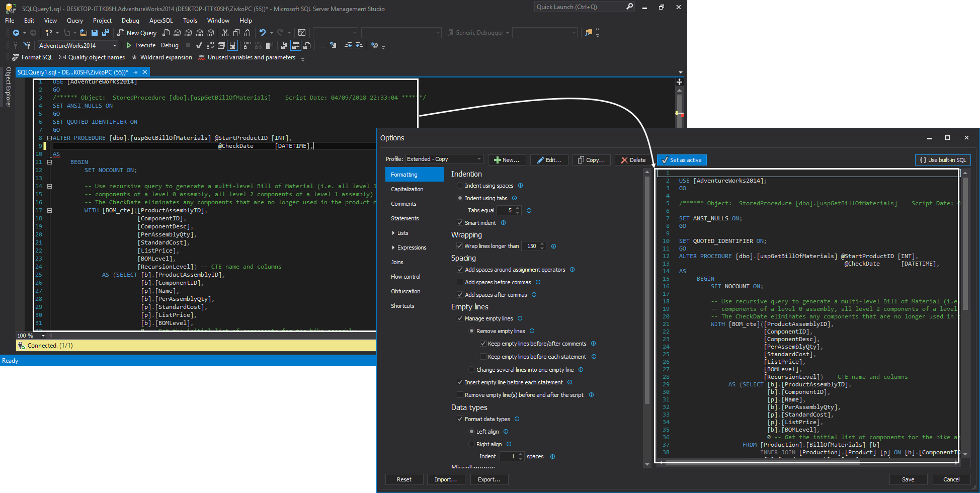Click the Set as active button
Viewport: 980px width, 493px height.
click(682, 159)
